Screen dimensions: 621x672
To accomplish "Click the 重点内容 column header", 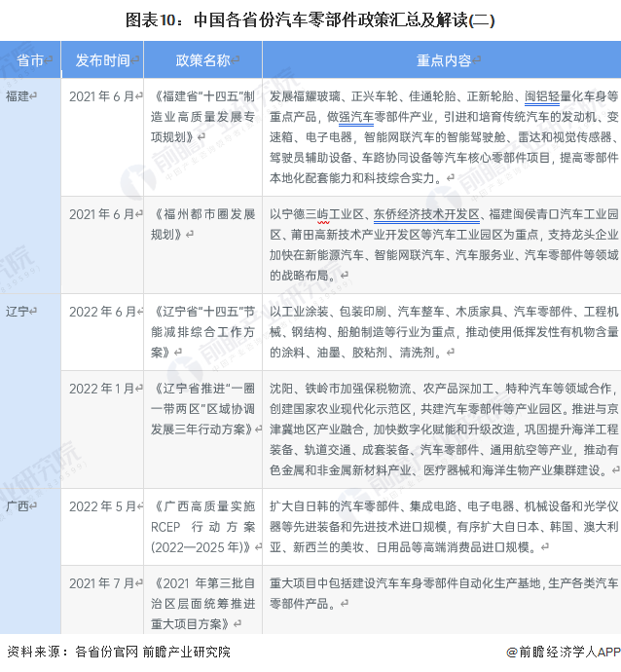I will [443, 60].
